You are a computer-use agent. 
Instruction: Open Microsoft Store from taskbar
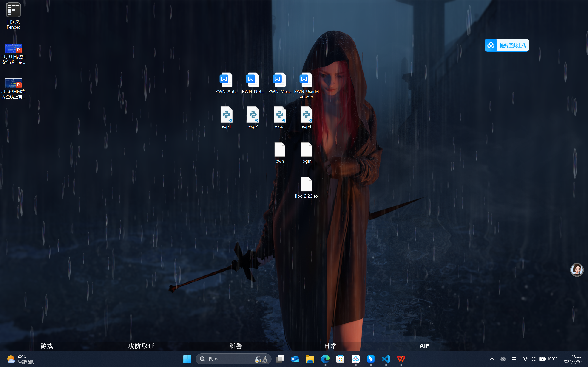[x=340, y=359]
